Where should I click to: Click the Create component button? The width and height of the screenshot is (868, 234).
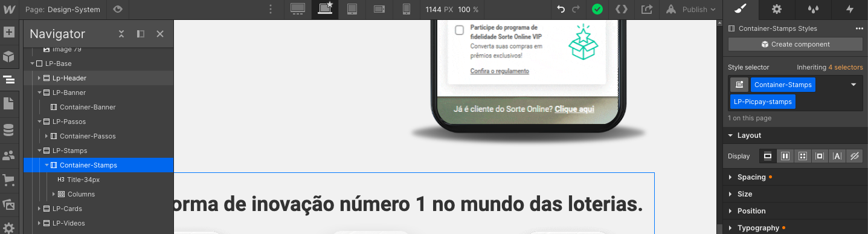click(x=796, y=44)
